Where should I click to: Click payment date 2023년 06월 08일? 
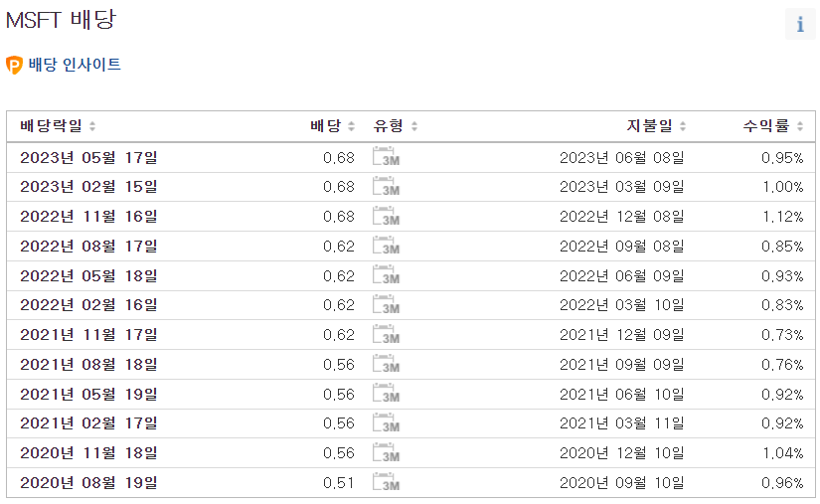click(622, 157)
